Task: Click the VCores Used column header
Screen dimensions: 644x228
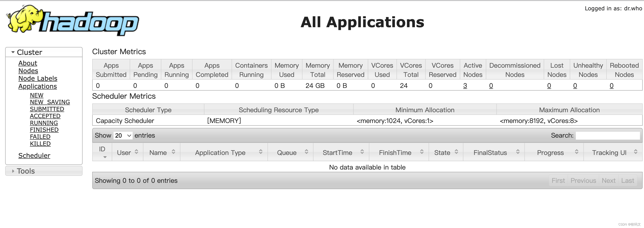Action: (382, 70)
